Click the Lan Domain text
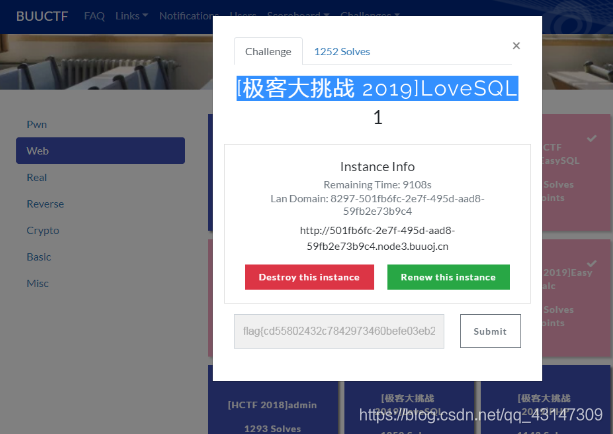Screen dimensions: 613x434 [x=377, y=205]
